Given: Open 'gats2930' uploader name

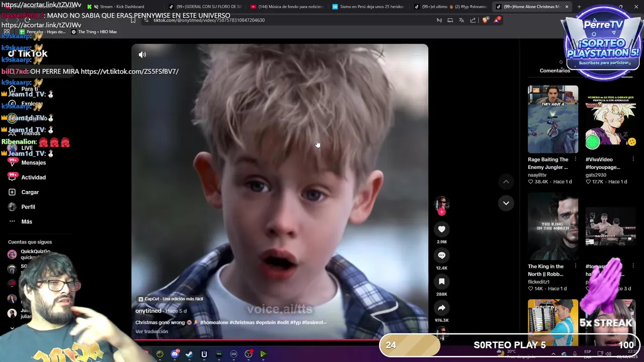Looking at the screenshot, I should click(x=596, y=175).
